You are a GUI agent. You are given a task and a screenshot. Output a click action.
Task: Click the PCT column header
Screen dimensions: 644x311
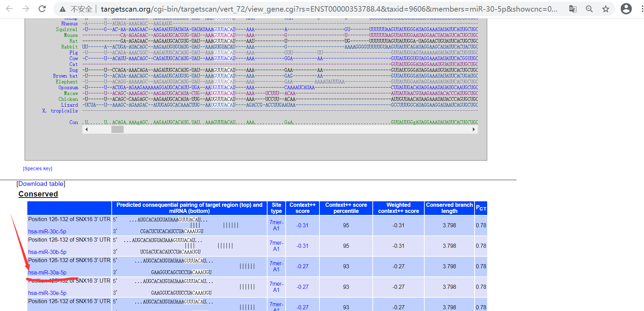pos(481,208)
